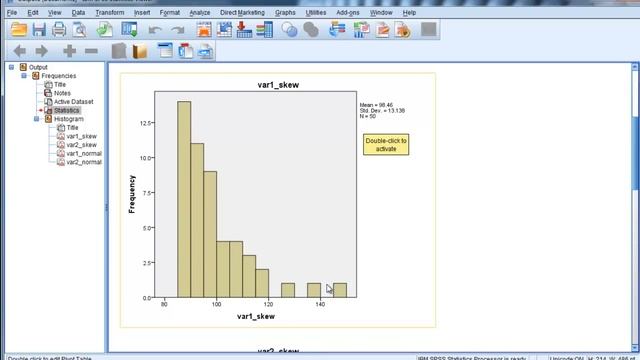This screenshot has width=640, height=360.
Task: Save the output with the floppy icon
Action: 39,30
